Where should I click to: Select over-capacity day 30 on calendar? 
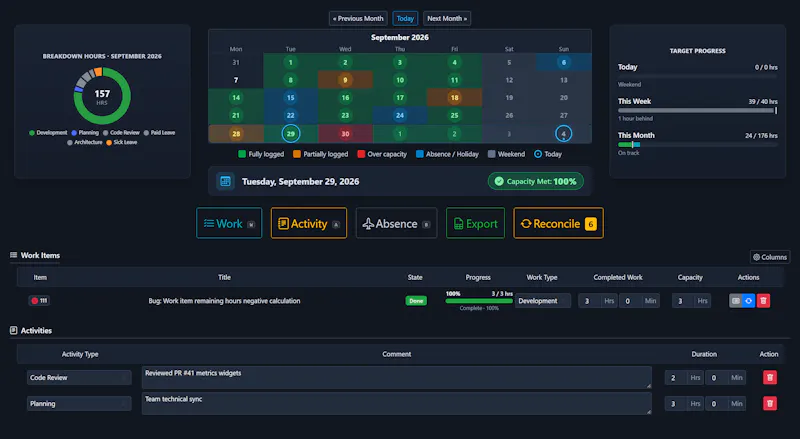click(345, 134)
